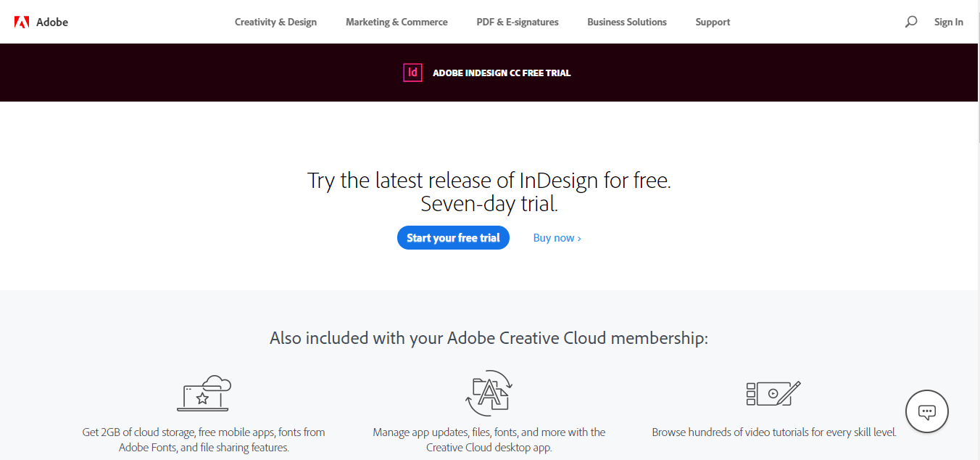Click the cloud storage description text

(x=204, y=440)
